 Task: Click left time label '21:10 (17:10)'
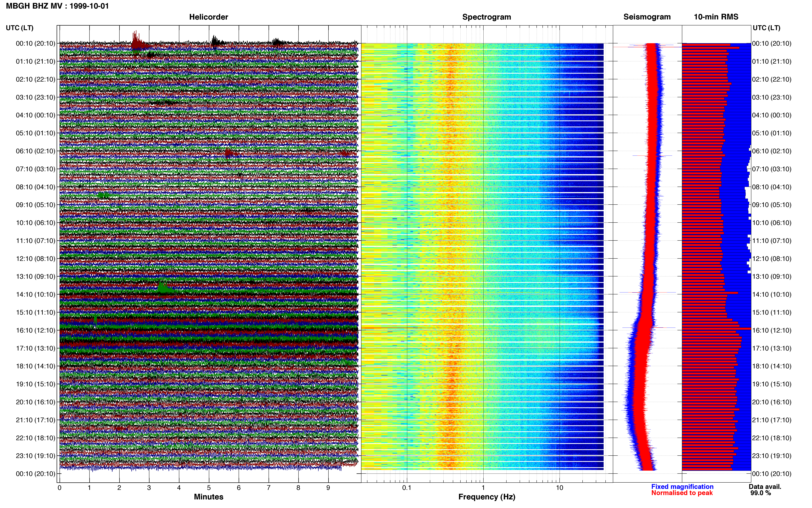pyautogui.click(x=36, y=420)
